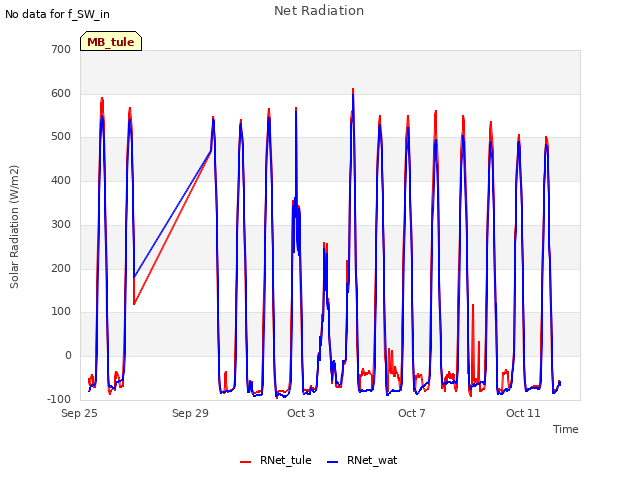640x480 pixels.
Task: Toggle the RNet_wat legend entry
Action: [362, 460]
